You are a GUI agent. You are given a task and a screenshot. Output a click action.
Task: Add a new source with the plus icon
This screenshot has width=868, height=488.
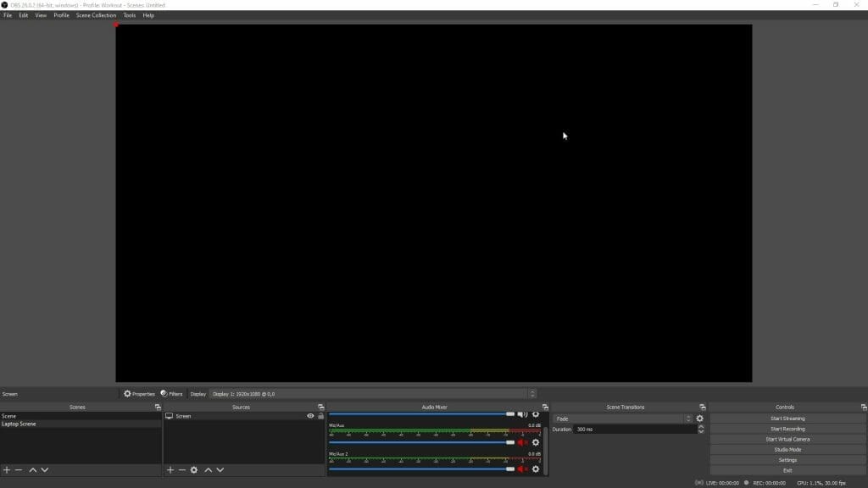170,470
